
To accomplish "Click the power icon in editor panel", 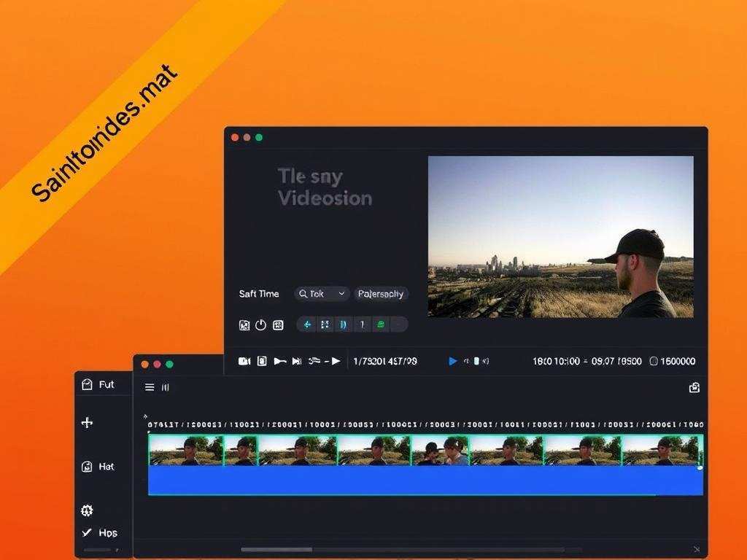I will point(260,325).
